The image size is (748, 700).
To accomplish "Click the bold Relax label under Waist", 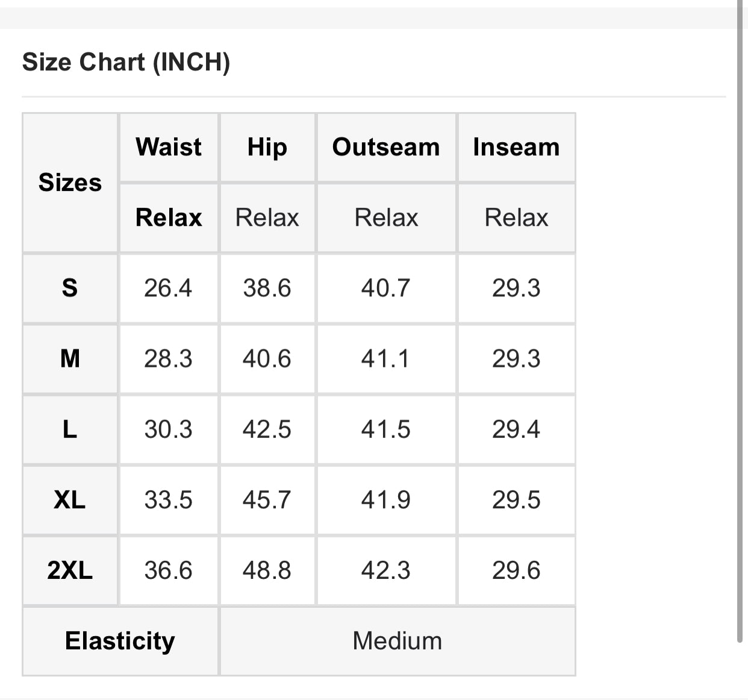I will [x=169, y=217].
